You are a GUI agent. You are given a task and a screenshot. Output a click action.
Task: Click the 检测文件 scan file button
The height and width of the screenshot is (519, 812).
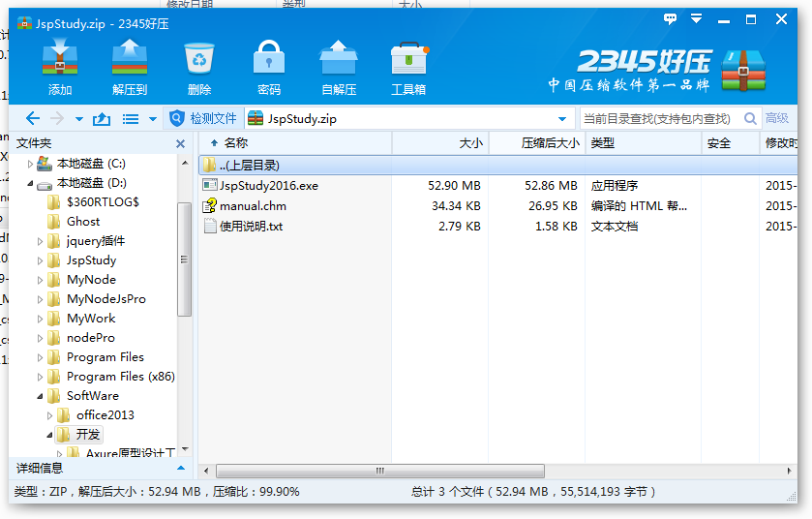(202, 118)
